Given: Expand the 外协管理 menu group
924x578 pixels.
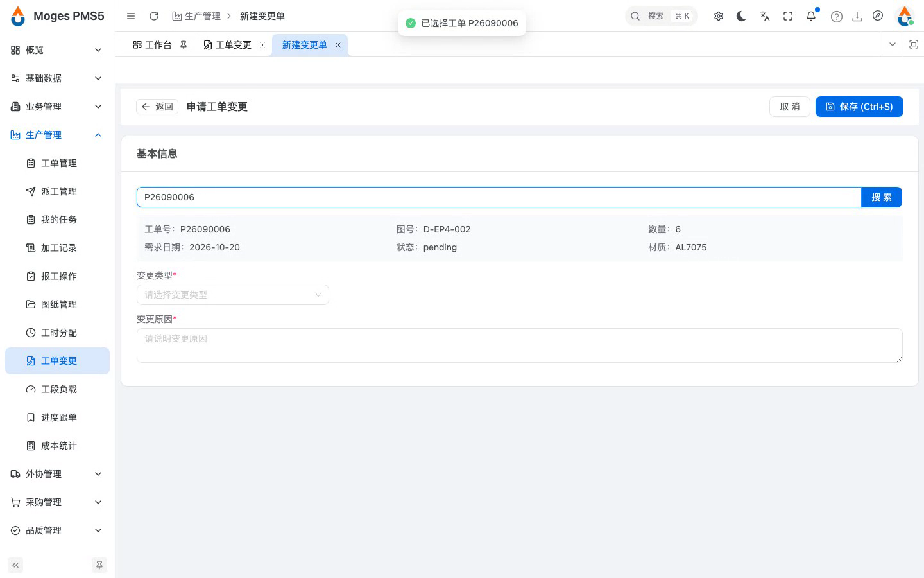Looking at the screenshot, I should (x=57, y=474).
